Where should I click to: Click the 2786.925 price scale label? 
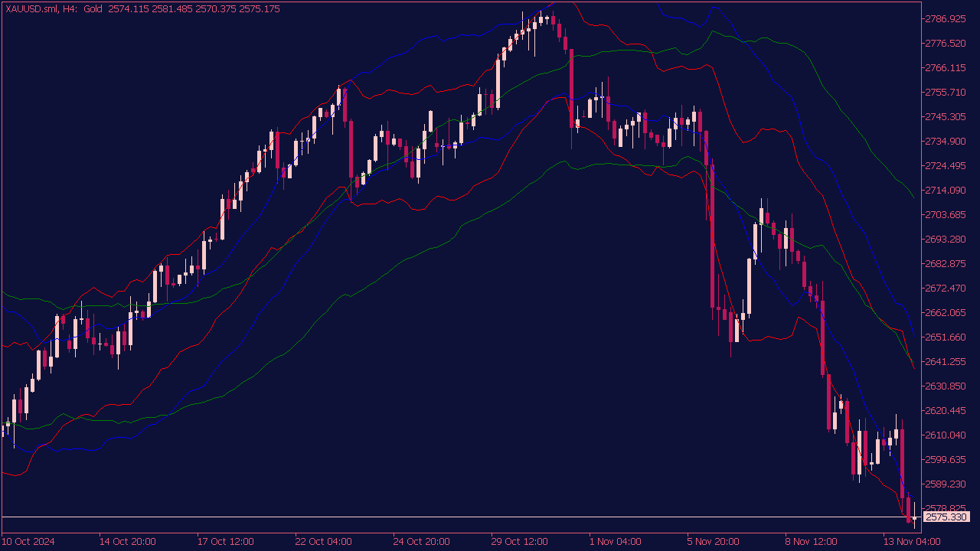(947, 18)
